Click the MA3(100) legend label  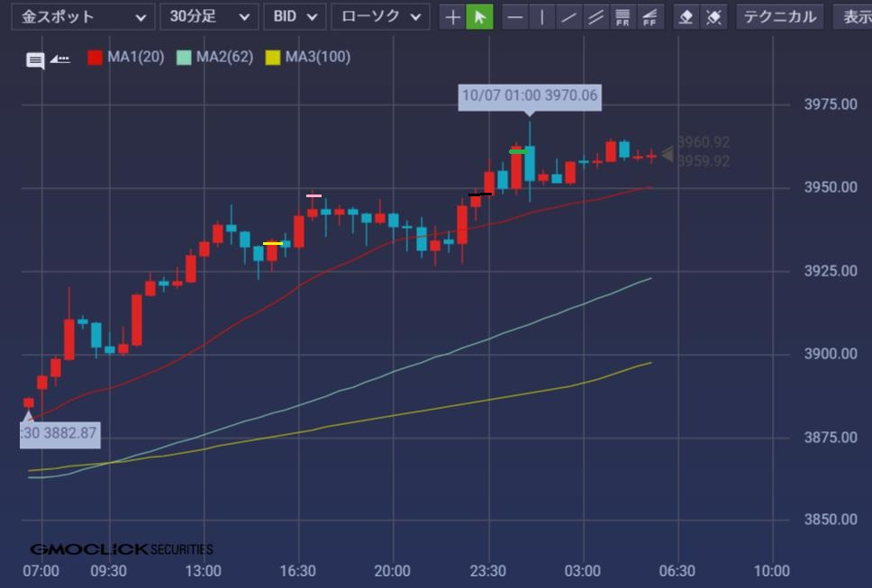pos(317,58)
